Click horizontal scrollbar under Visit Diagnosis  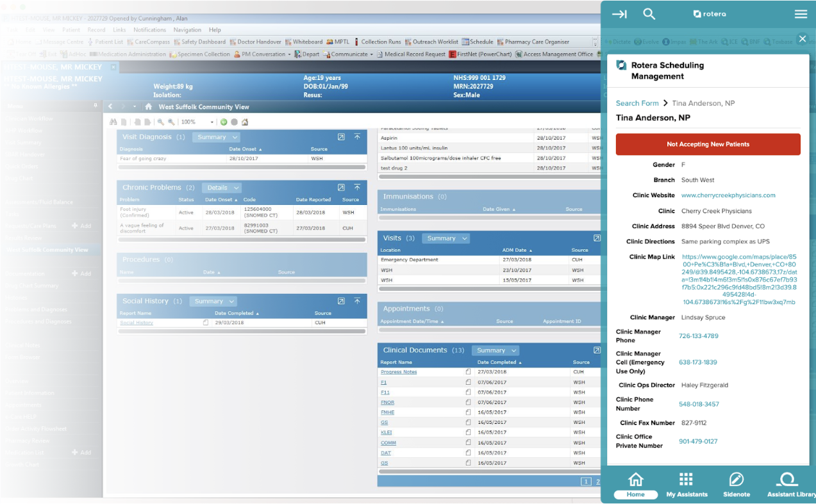click(x=242, y=167)
